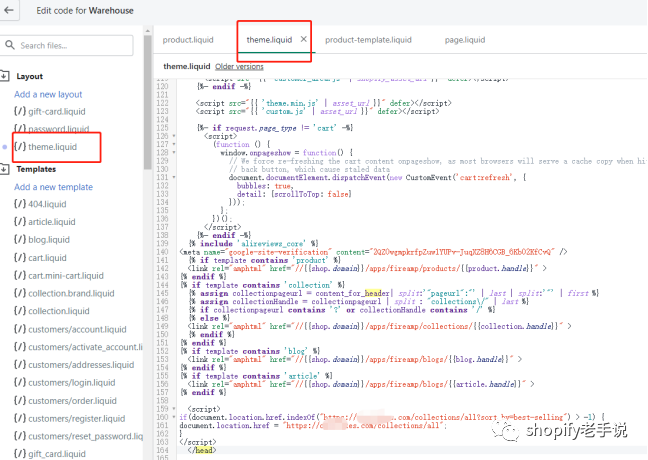Close the theme.liquid tab
648x460 pixels.
coord(304,39)
